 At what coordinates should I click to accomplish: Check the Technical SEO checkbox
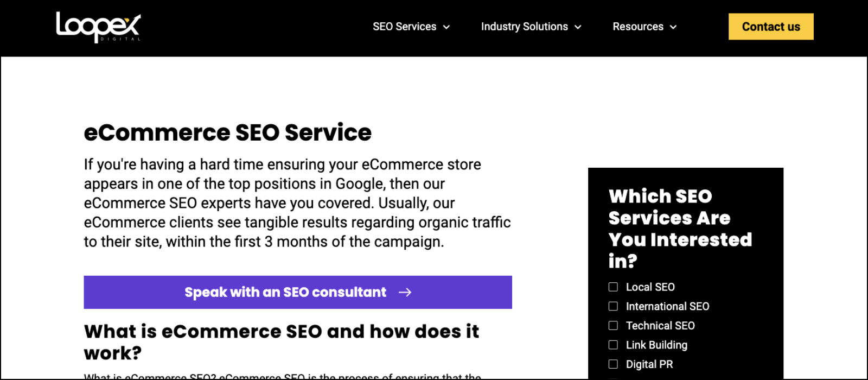pyautogui.click(x=613, y=326)
